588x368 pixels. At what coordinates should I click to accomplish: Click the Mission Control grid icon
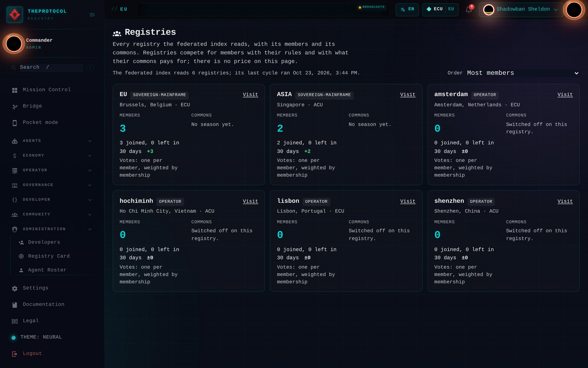pyautogui.click(x=15, y=90)
